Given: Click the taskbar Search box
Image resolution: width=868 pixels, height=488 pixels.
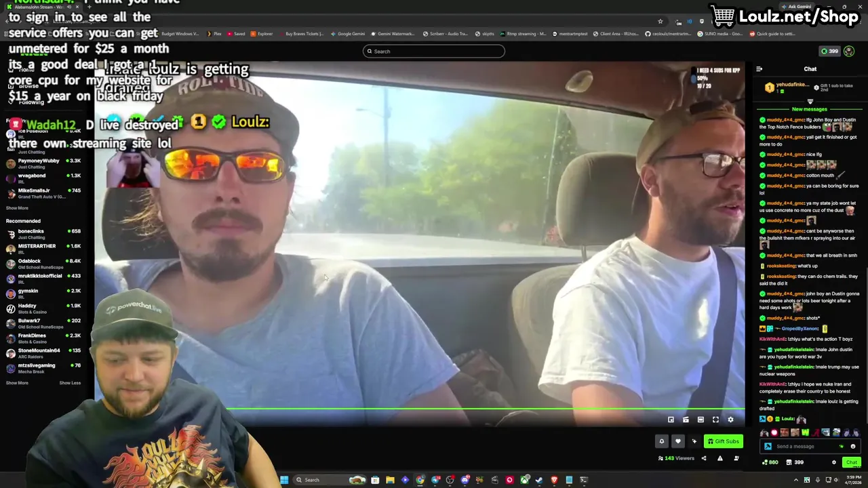Looking at the screenshot, I should (330, 480).
